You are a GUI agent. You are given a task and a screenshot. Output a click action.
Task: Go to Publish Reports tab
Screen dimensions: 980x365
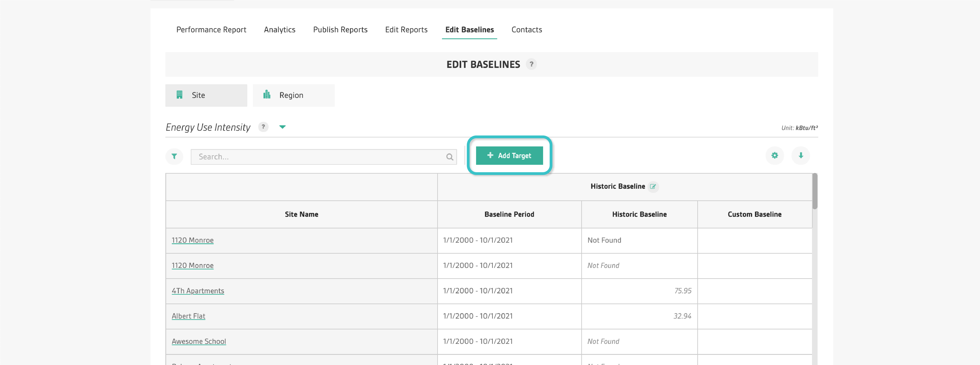tap(340, 30)
